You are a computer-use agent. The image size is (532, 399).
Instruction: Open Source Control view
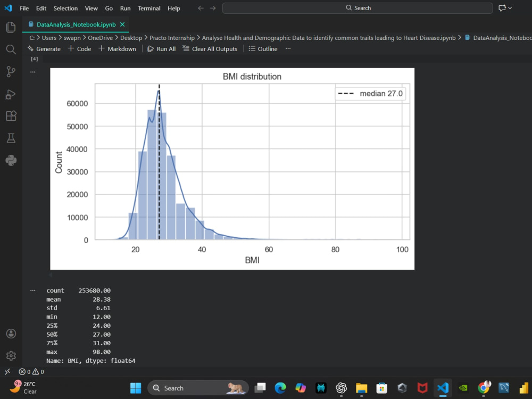pyautogui.click(x=11, y=72)
